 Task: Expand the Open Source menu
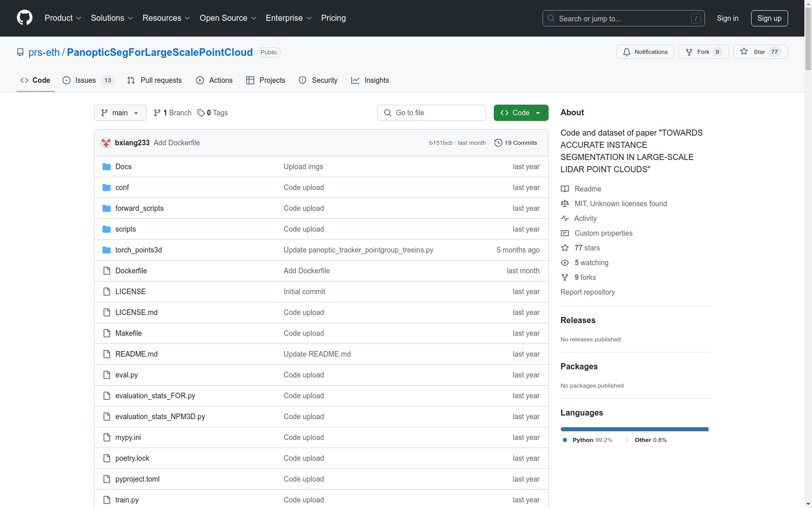228,18
